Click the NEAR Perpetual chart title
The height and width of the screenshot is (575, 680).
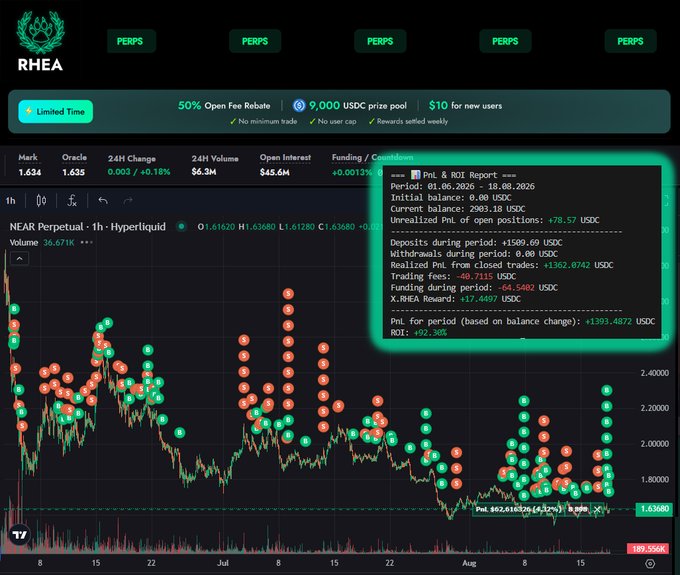(88, 227)
